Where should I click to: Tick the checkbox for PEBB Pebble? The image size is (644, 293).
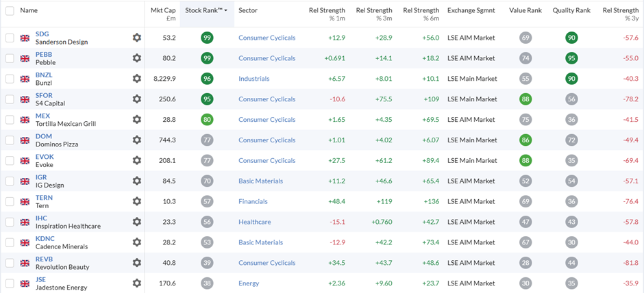coord(10,58)
